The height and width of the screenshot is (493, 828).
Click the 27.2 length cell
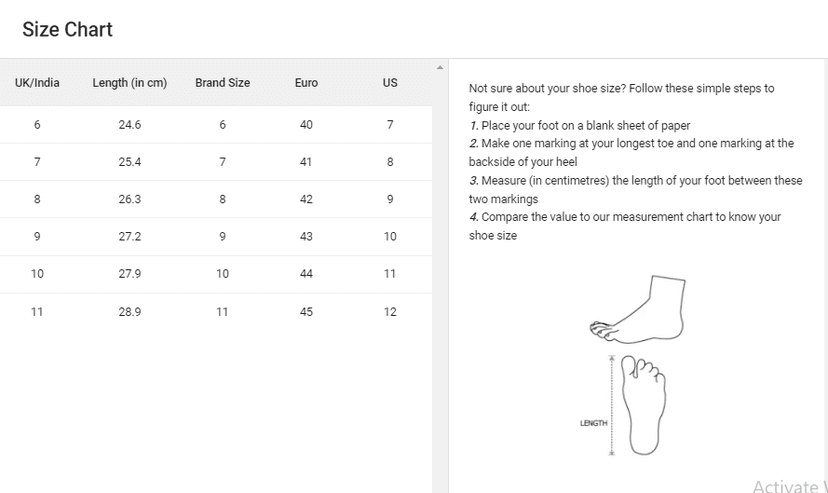(x=129, y=236)
